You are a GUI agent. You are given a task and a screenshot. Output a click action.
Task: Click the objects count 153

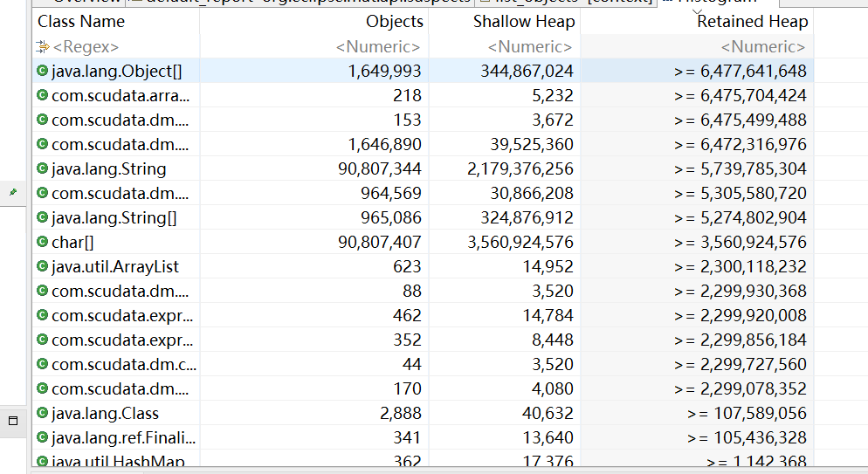(x=407, y=120)
